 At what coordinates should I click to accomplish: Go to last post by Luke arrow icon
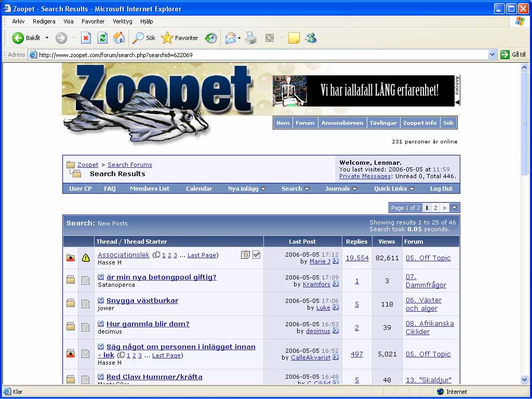point(336,308)
